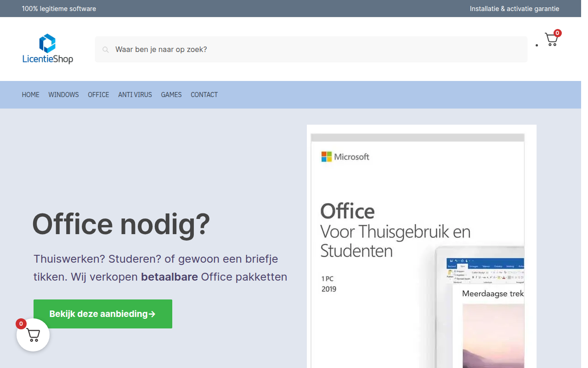The image size is (588, 368).
Task: Open the CONTACT menu item
Action: (x=204, y=95)
